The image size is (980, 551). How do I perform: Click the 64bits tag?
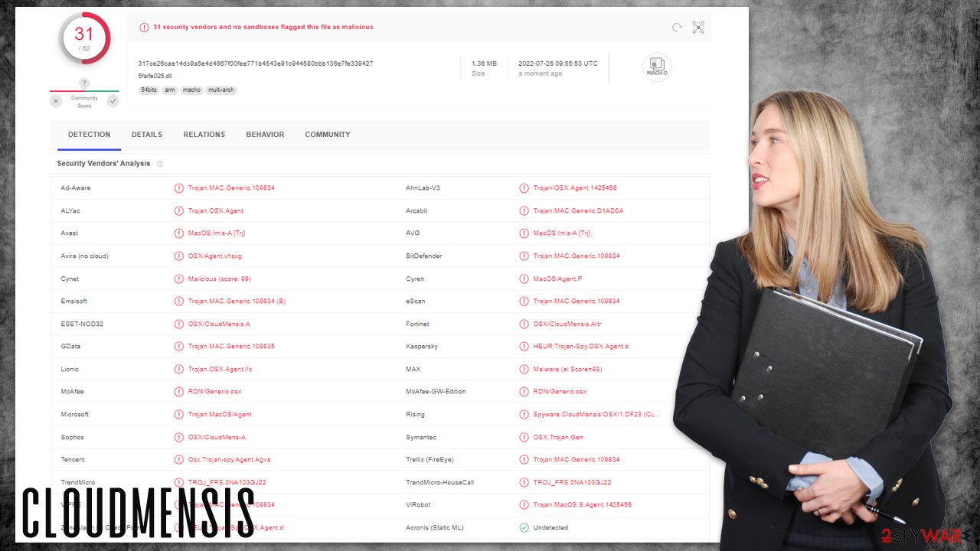(x=149, y=90)
